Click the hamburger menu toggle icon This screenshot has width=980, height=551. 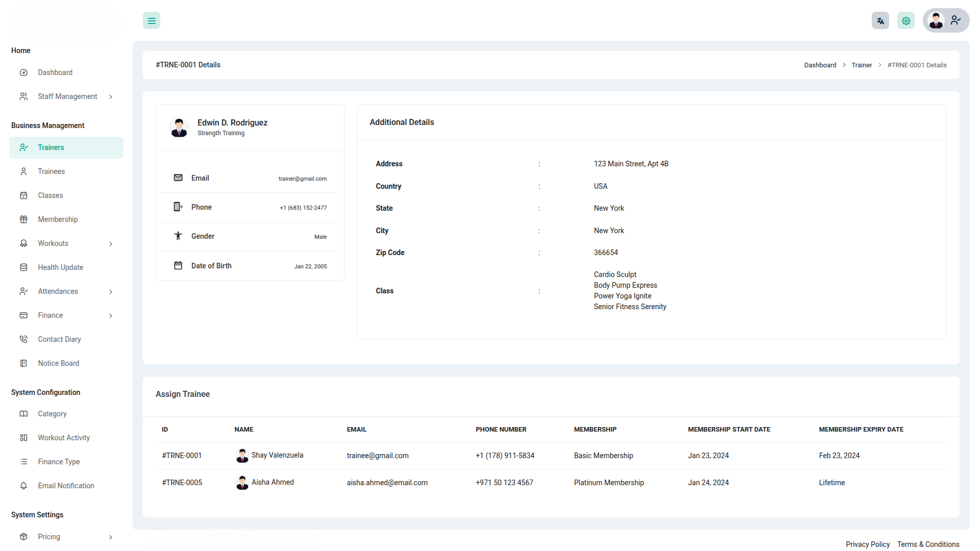point(152,21)
